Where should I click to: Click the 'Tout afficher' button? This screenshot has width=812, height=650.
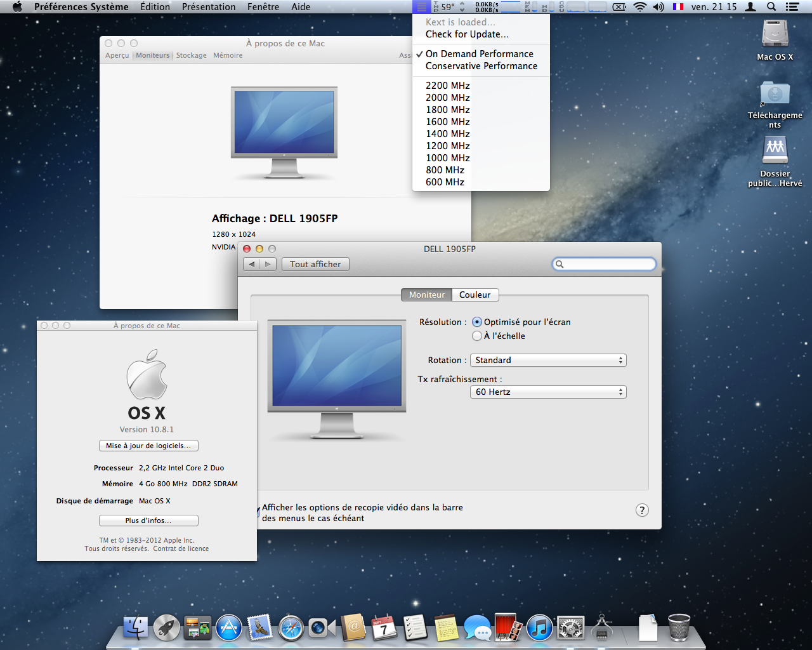point(315,264)
